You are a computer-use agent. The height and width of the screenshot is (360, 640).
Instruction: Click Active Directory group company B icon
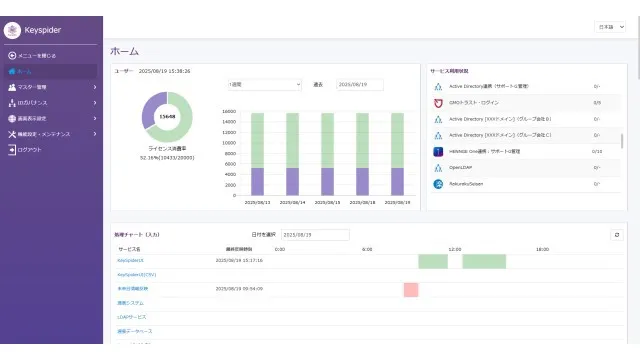coord(438,119)
